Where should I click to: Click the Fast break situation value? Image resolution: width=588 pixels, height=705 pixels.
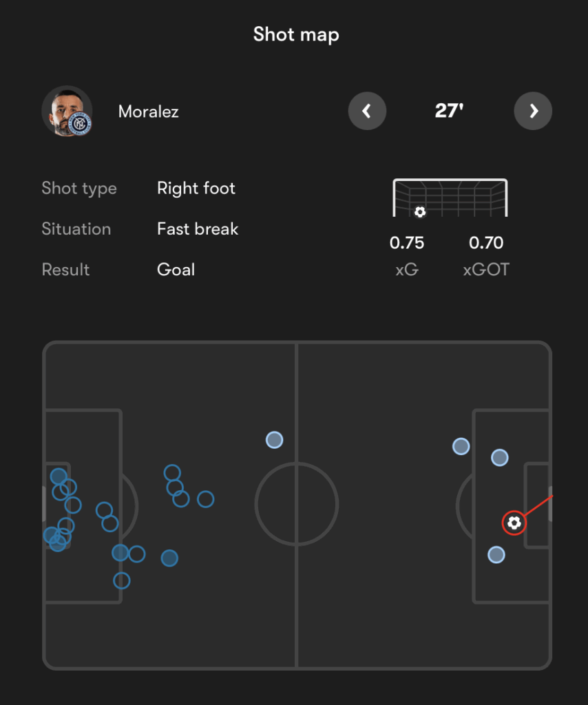(198, 229)
